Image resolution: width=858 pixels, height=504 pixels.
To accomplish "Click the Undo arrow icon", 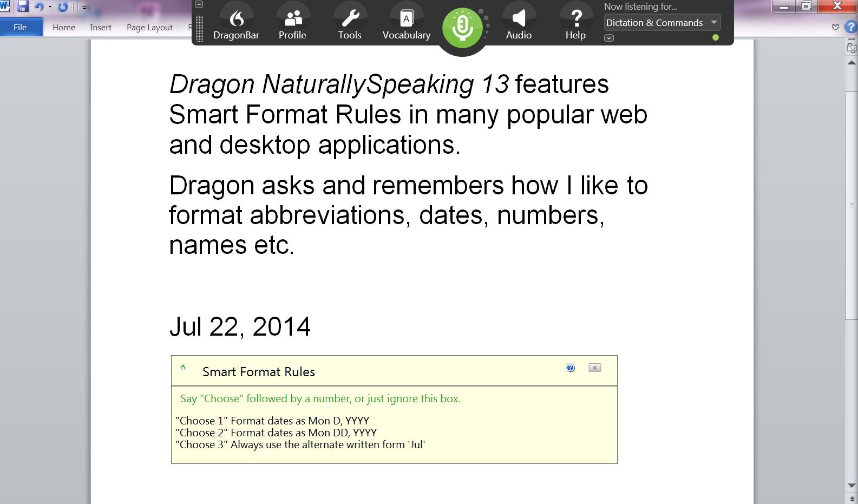I will click(38, 7).
